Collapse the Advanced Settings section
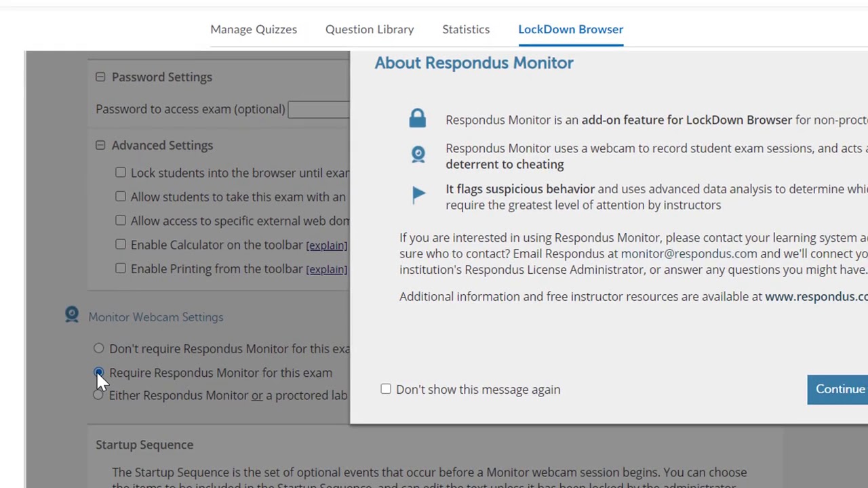The height and width of the screenshot is (488, 868). [x=100, y=145]
